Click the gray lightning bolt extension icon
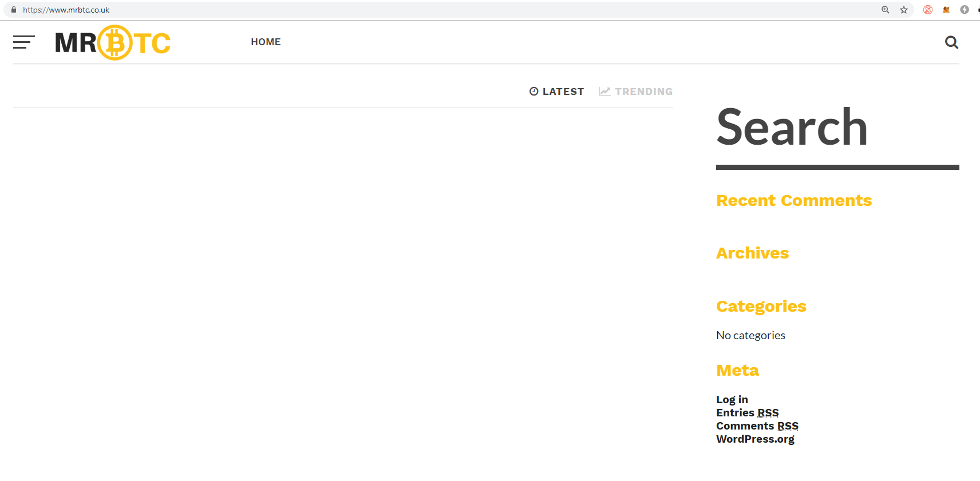This screenshot has width=980, height=481. [x=965, y=10]
